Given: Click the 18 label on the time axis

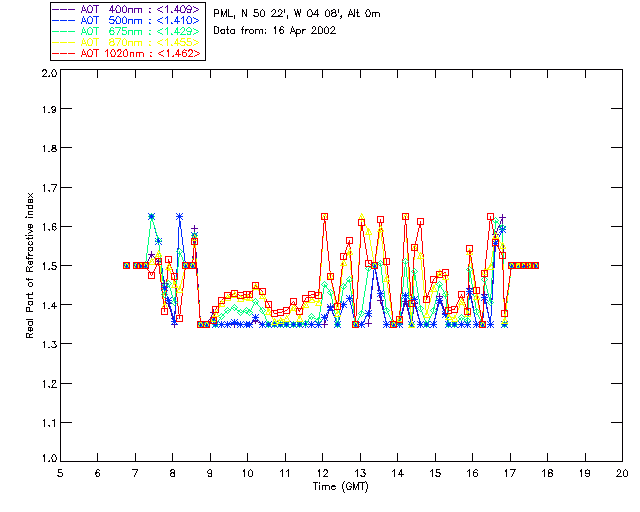Looking at the screenshot, I should point(547,473).
